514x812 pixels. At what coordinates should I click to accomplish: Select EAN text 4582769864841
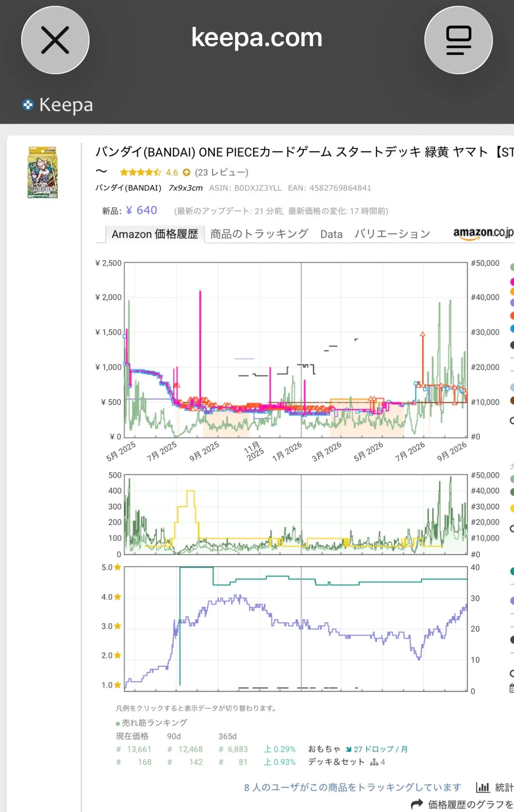(x=340, y=188)
